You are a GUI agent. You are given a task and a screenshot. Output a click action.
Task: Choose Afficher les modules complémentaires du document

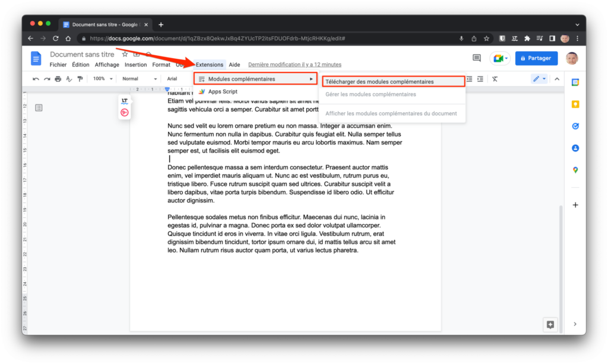click(392, 113)
